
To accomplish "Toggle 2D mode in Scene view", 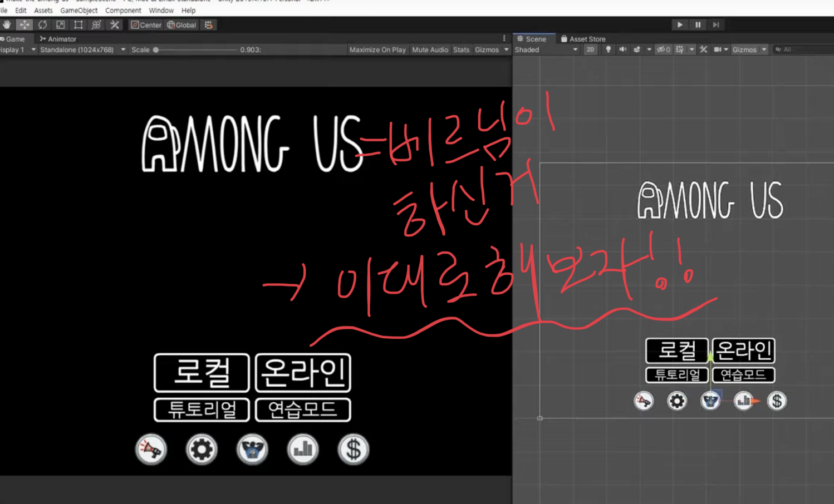I will (590, 50).
